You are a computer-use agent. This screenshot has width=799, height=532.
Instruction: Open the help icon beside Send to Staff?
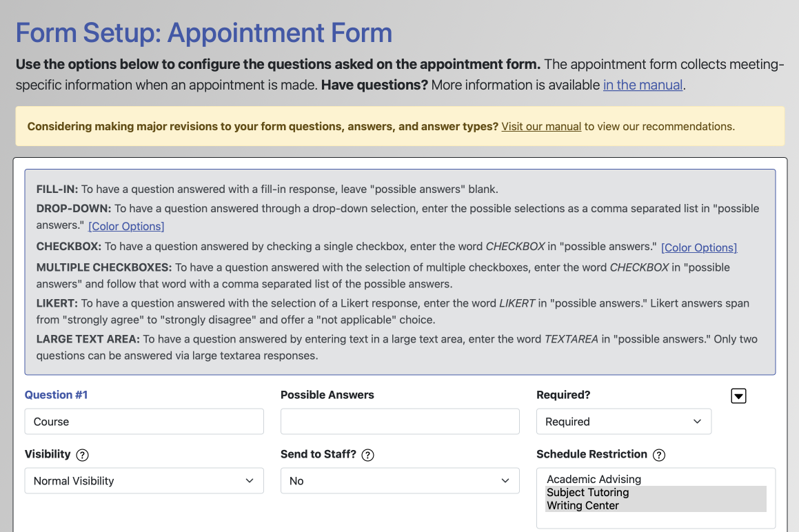(x=367, y=455)
